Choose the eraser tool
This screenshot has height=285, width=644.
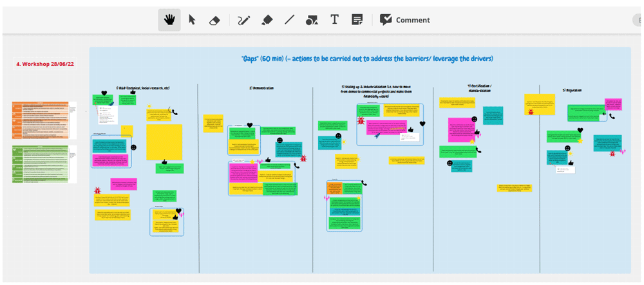point(214,21)
